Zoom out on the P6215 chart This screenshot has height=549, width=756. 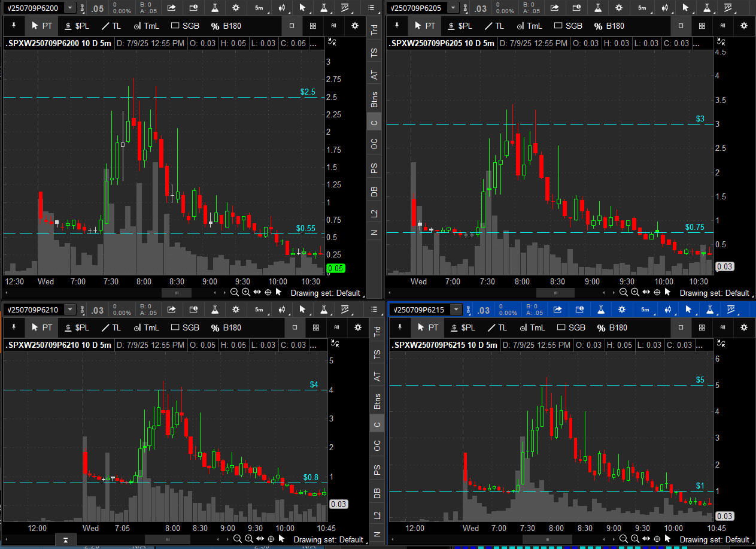point(624,539)
